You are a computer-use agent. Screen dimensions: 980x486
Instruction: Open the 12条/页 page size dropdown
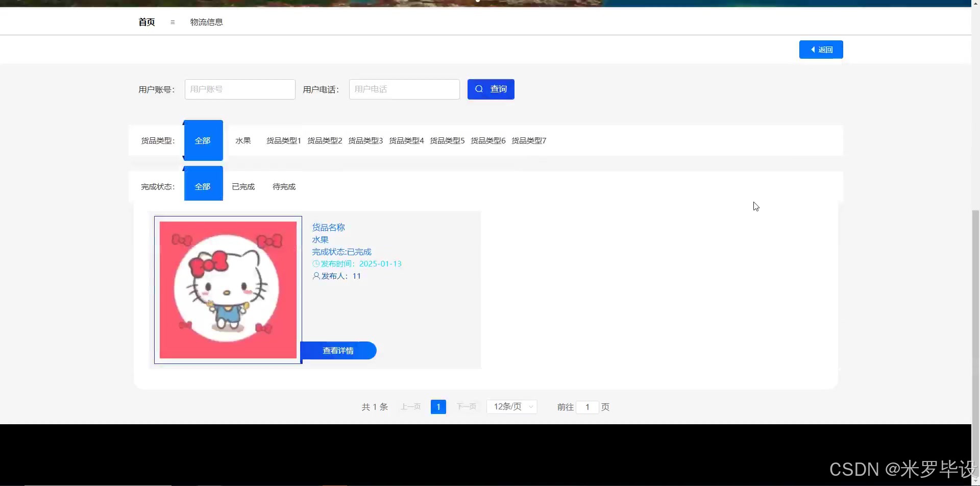point(512,407)
